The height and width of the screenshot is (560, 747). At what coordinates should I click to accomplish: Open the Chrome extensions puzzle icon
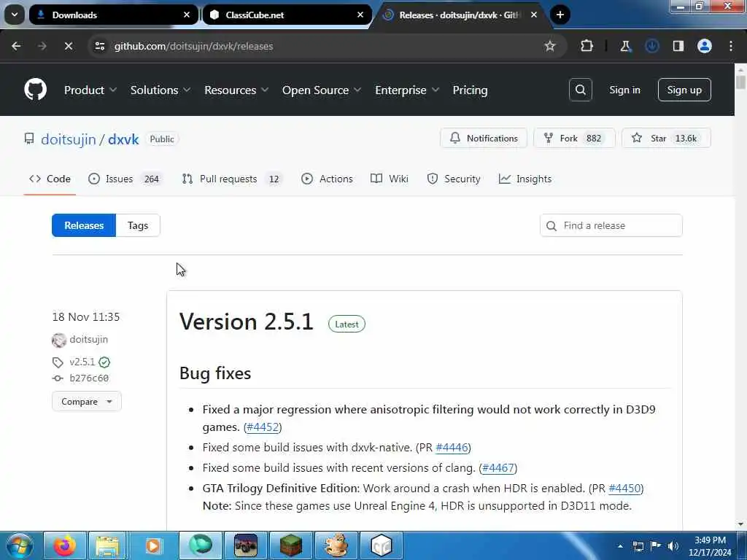[587, 46]
